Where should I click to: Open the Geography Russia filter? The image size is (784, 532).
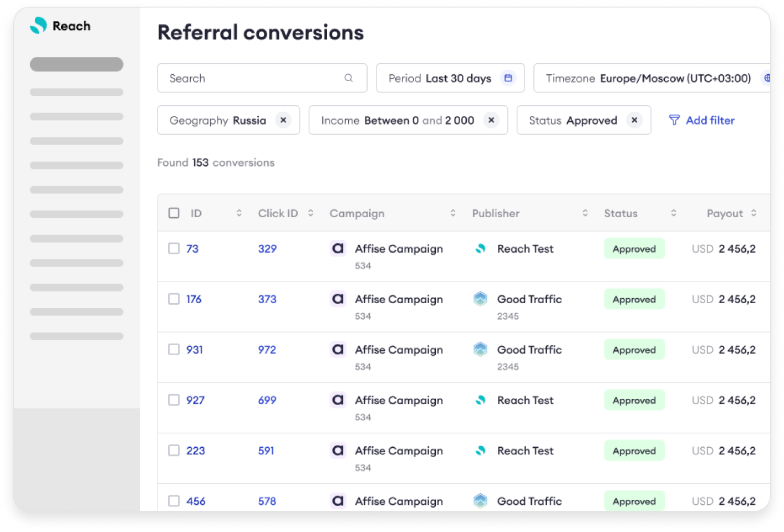click(x=228, y=120)
